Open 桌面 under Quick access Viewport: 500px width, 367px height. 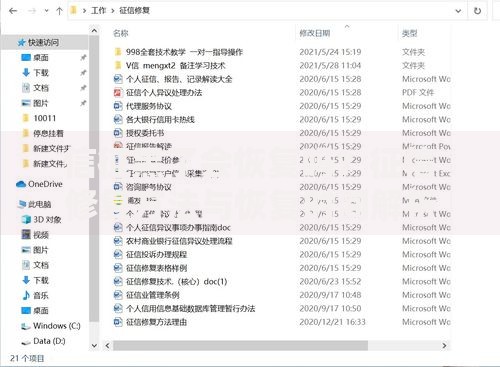point(41,58)
